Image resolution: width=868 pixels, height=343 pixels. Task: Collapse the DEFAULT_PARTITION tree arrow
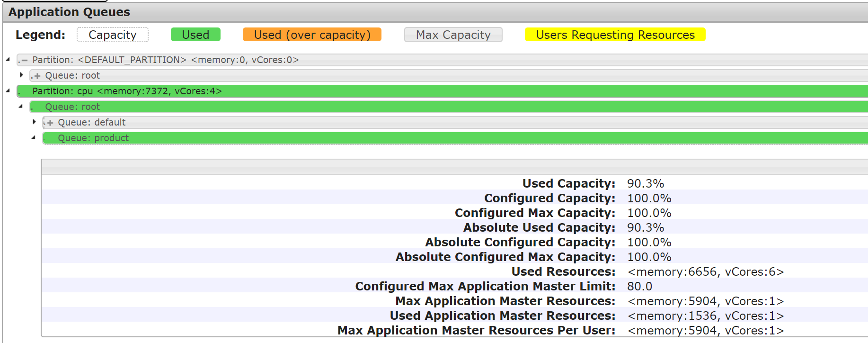coord(8,59)
